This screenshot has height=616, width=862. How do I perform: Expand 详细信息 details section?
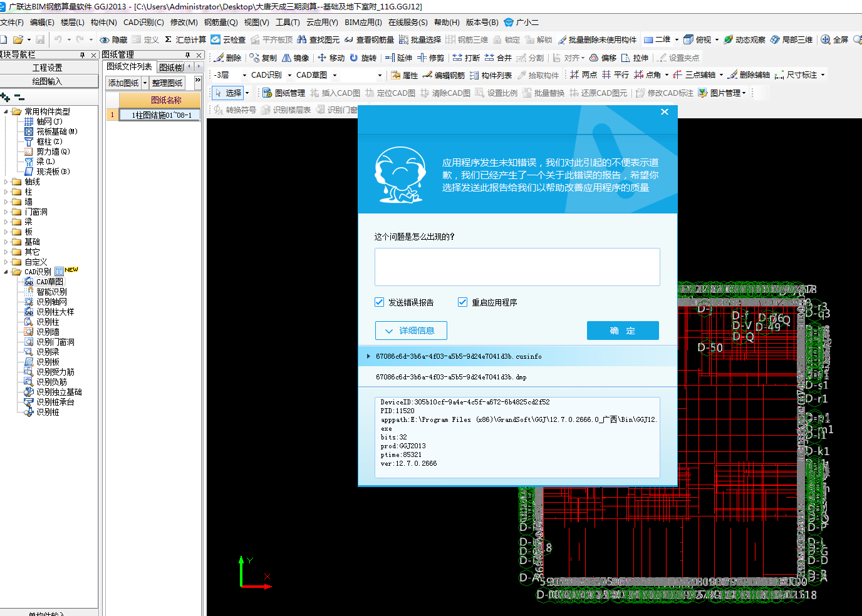click(411, 331)
